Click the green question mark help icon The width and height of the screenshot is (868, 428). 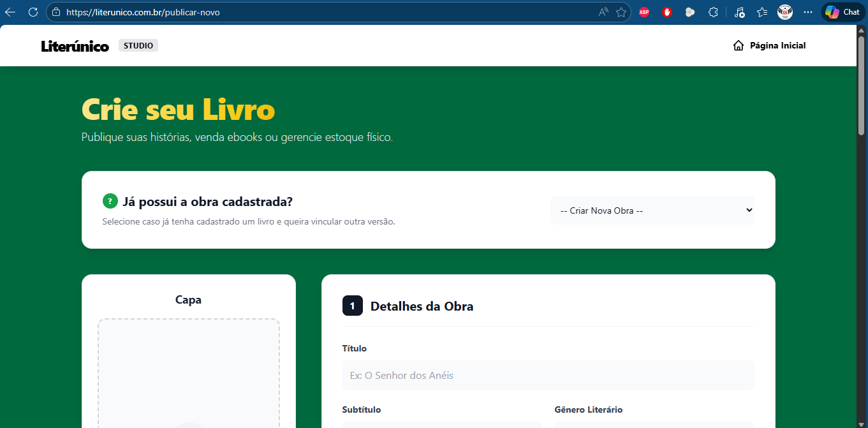[x=110, y=202]
